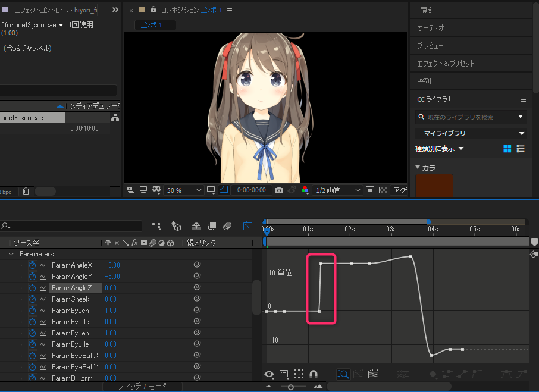Click the 0:00:00:00 preview timecode
The width and height of the screenshot is (539, 392).
pyautogui.click(x=251, y=190)
